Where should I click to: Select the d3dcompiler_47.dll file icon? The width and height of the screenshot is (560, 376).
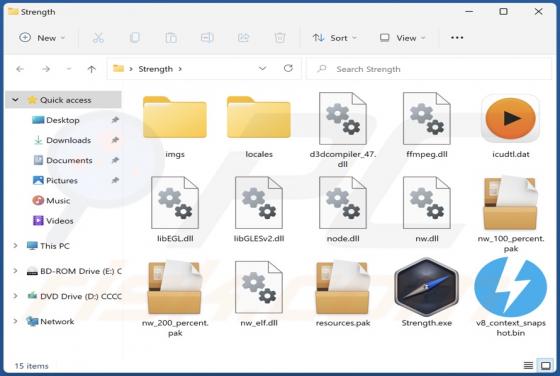coord(343,118)
